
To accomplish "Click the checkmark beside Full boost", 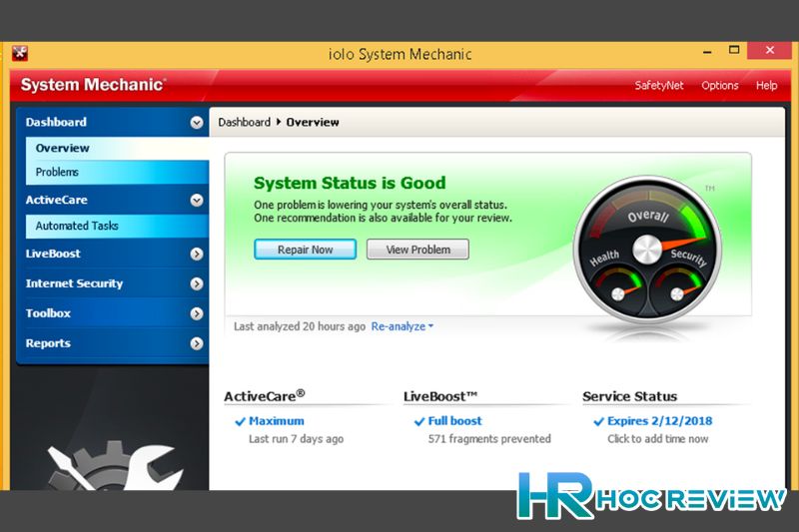I will pyautogui.click(x=419, y=421).
